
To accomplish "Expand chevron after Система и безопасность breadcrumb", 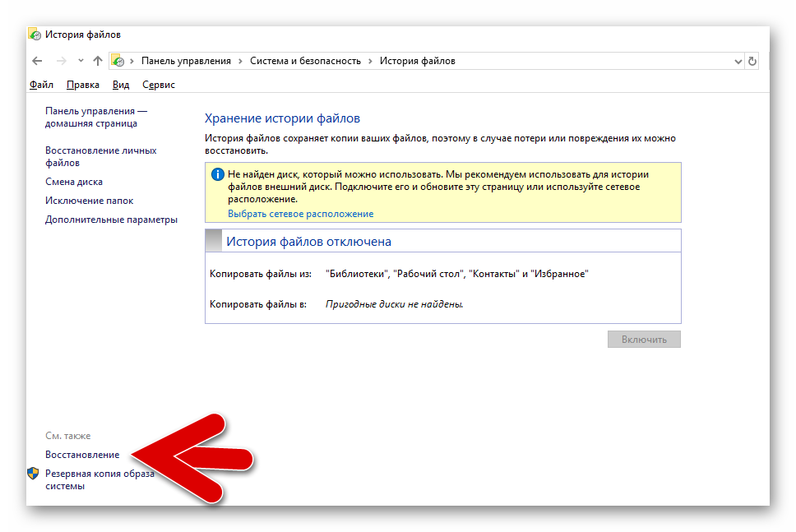I will pyautogui.click(x=370, y=62).
